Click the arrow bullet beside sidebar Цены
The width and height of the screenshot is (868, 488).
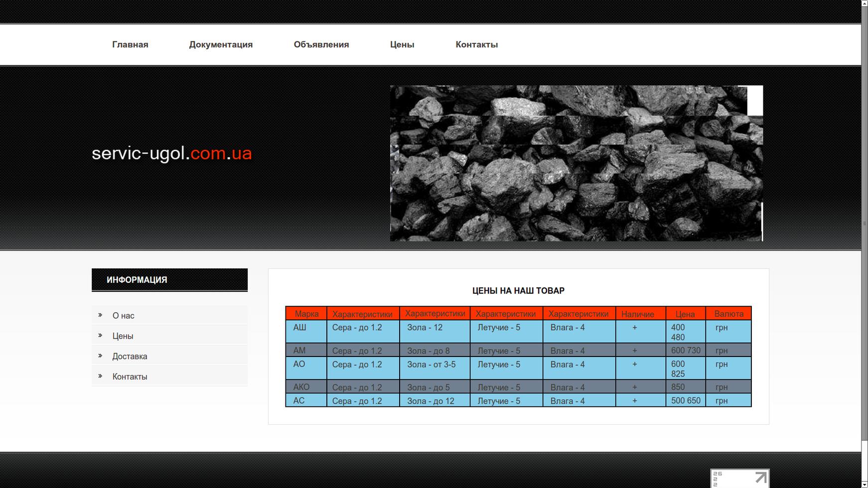coord(100,335)
